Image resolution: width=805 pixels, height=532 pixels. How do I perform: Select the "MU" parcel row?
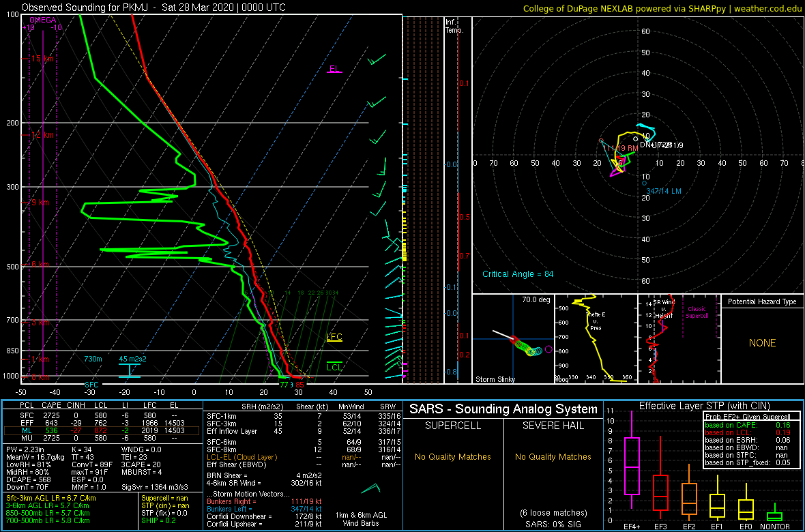[x=102, y=438]
